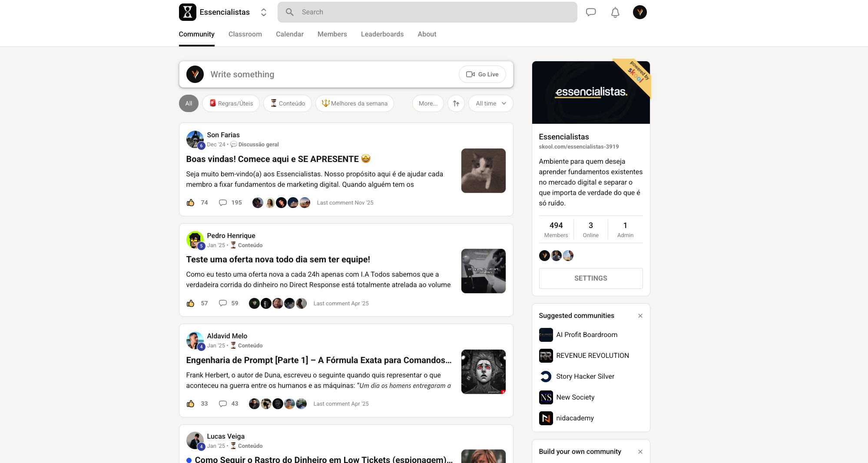Click the powered by skool ribbon

[x=637, y=74]
